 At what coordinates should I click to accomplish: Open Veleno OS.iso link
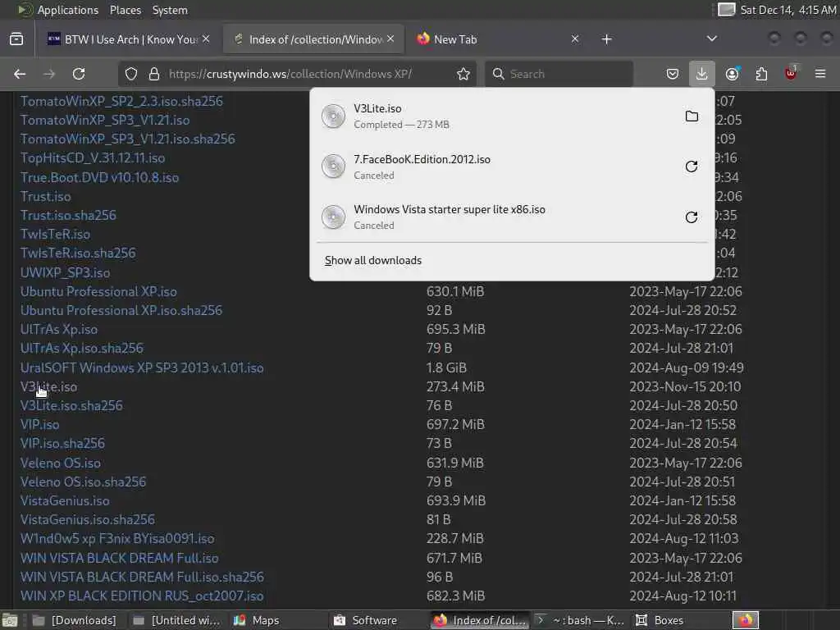pos(61,463)
